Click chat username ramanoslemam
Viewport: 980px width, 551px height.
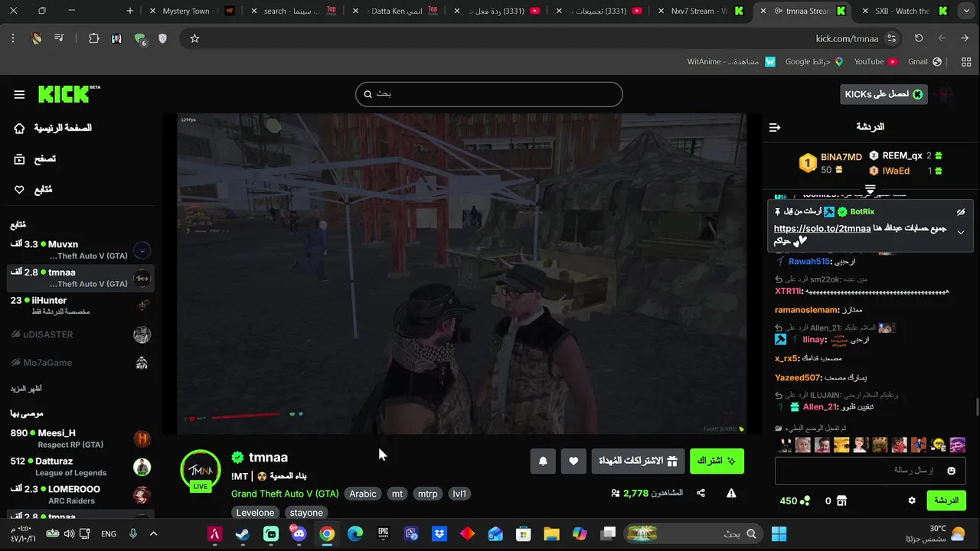pos(807,310)
